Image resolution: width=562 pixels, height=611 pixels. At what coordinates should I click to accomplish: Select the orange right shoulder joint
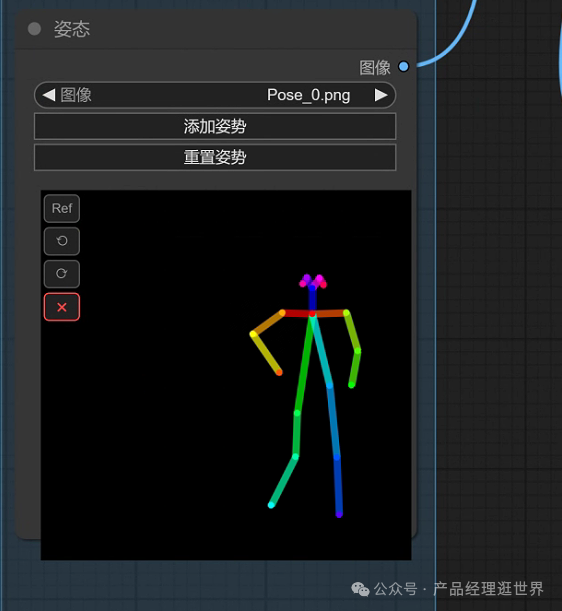[x=282, y=313]
